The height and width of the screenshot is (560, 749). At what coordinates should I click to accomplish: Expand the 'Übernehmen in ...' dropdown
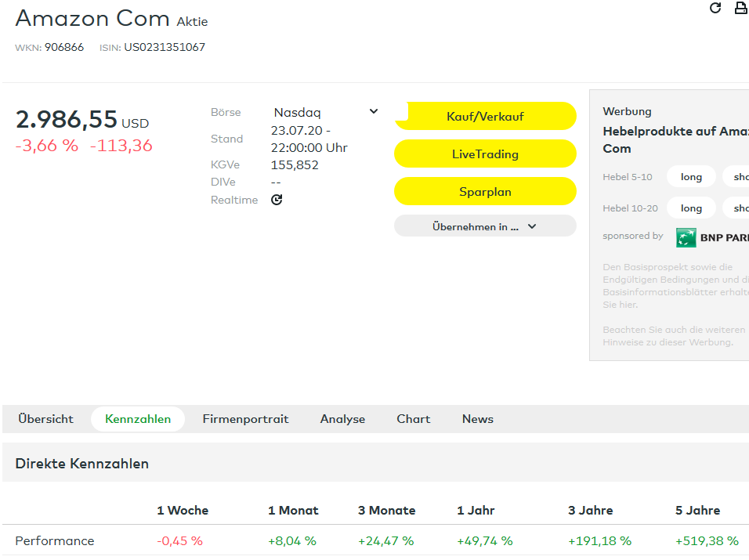[x=485, y=226]
